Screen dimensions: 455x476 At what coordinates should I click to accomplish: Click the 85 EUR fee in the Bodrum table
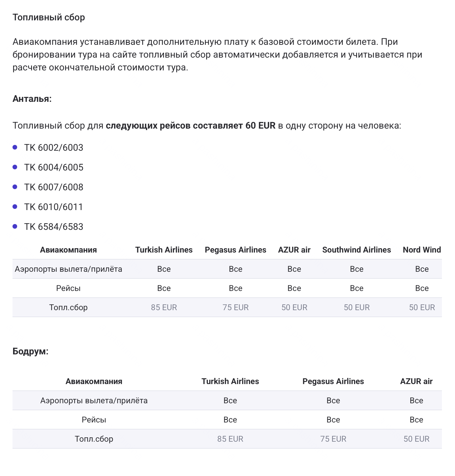(230, 439)
